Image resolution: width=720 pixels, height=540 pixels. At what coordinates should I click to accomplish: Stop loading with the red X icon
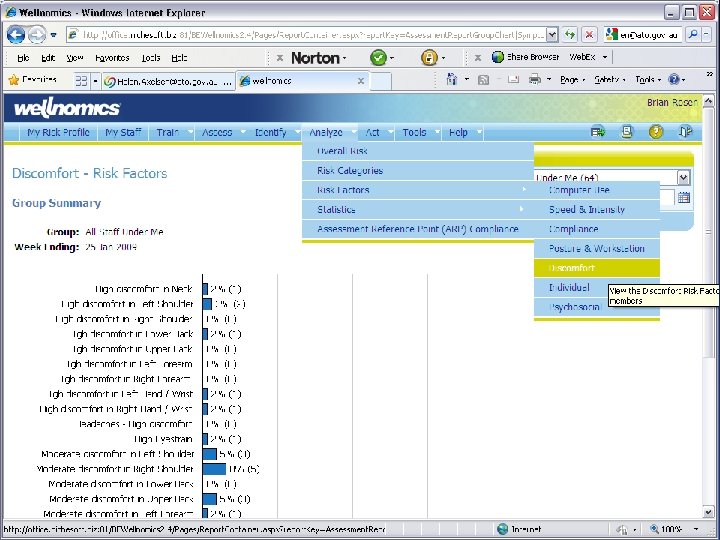click(589, 34)
